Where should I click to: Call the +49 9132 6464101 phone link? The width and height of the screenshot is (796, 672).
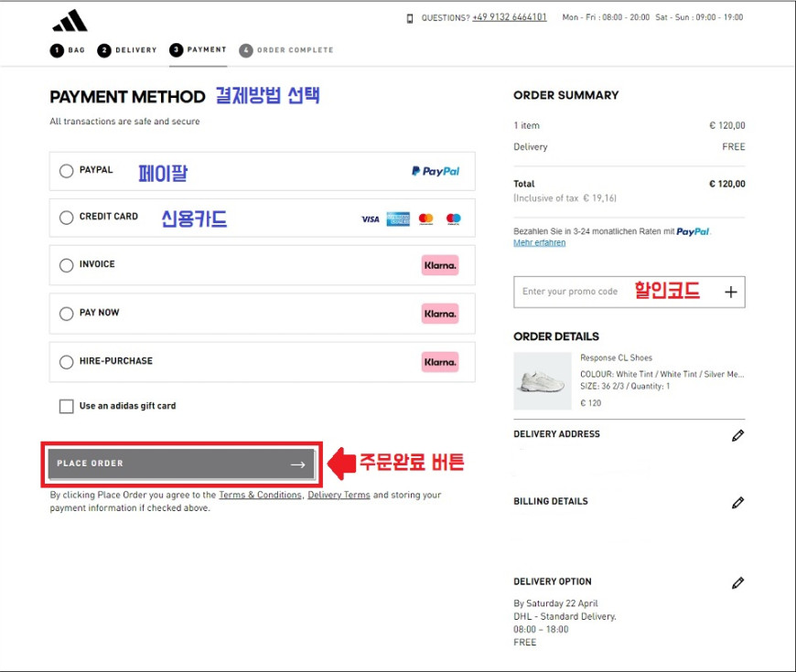click(510, 17)
